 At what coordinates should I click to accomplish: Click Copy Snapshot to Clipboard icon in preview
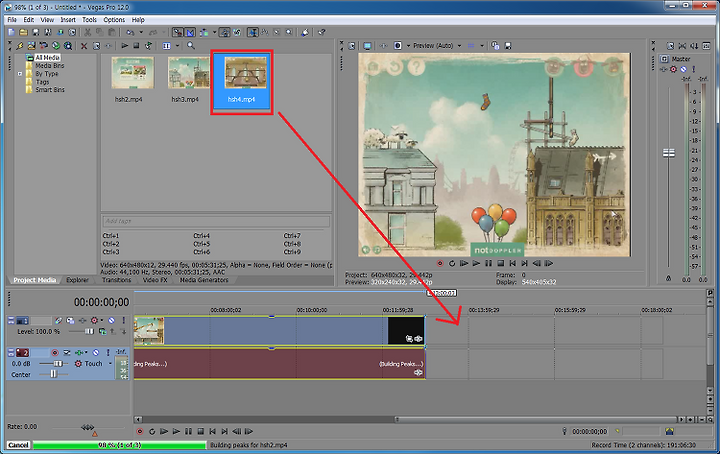[495, 45]
